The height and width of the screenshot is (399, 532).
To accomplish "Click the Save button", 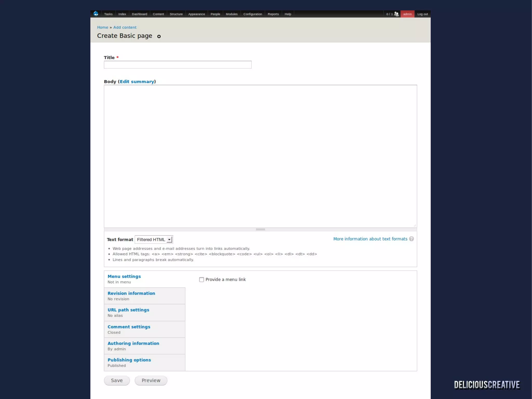I will click(117, 380).
